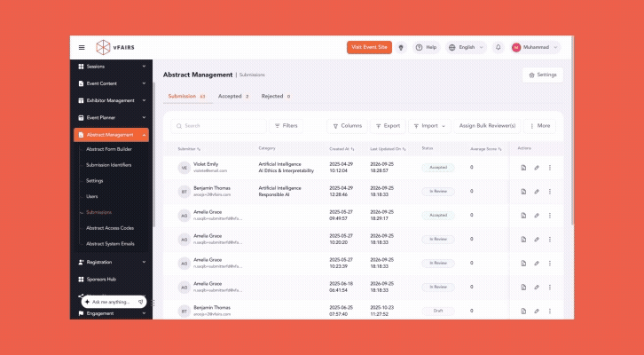Click the VE avatar for Violet Emily
Image resolution: width=644 pixels, height=355 pixels.
point(184,168)
